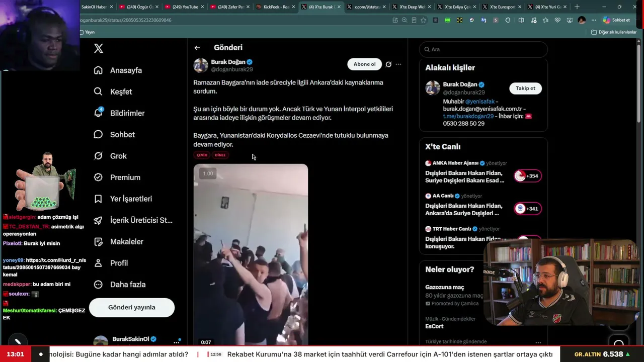This screenshot has height=362, width=644.
Task: Close the X'te Evliya Çelebi tab
Action: (x=474, y=7)
